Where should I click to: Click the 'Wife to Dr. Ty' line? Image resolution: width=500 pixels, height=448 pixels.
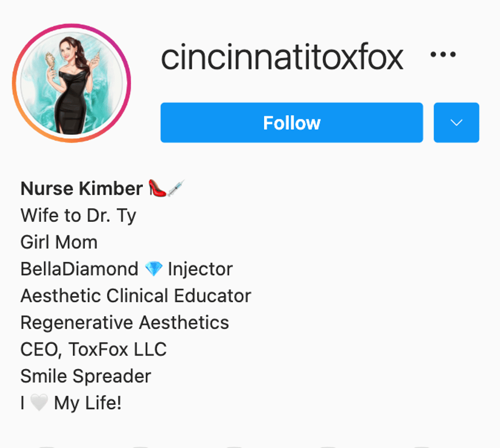[x=78, y=215]
